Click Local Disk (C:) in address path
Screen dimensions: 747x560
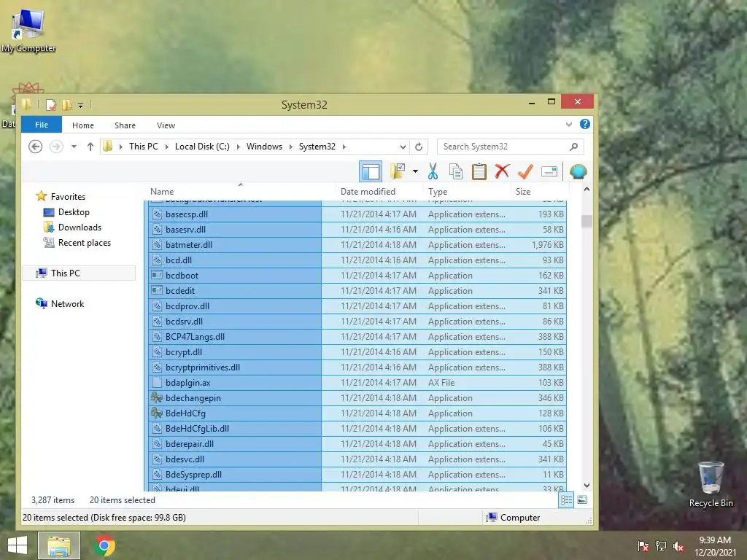pyautogui.click(x=202, y=147)
